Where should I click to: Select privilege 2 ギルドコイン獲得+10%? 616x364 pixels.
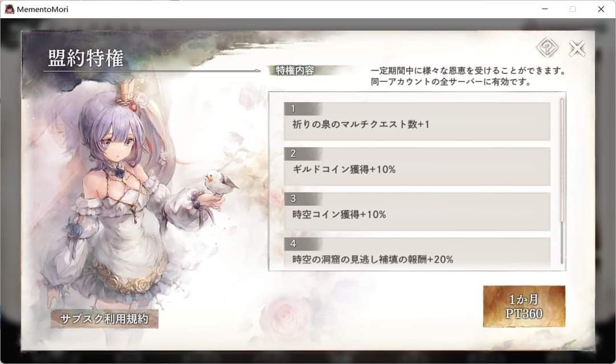click(x=417, y=166)
